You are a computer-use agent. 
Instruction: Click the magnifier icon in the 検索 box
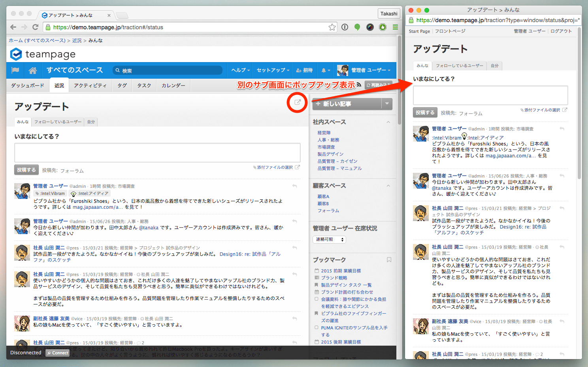coord(117,70)
